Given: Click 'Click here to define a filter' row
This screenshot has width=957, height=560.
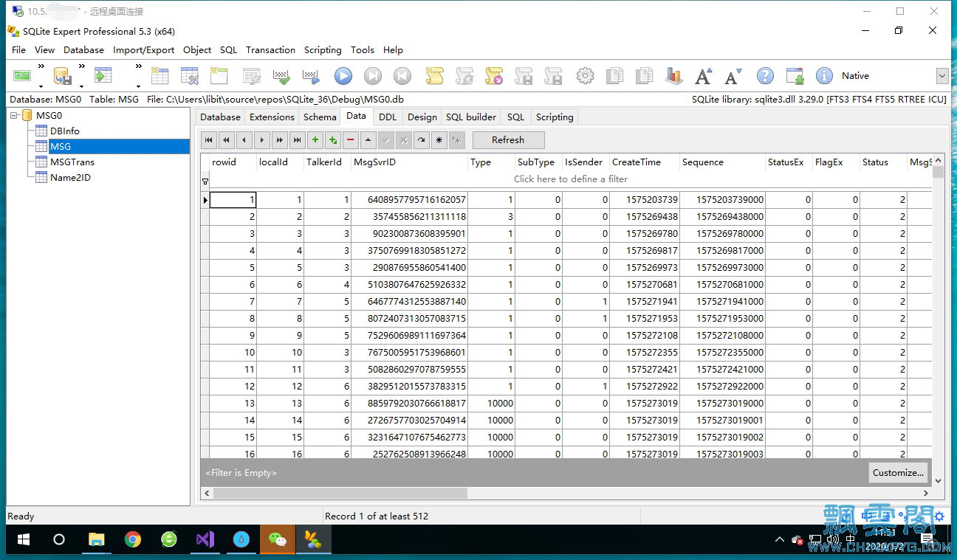Looking at the screenshot, I should pyautogui.click(x=571, y=179).
